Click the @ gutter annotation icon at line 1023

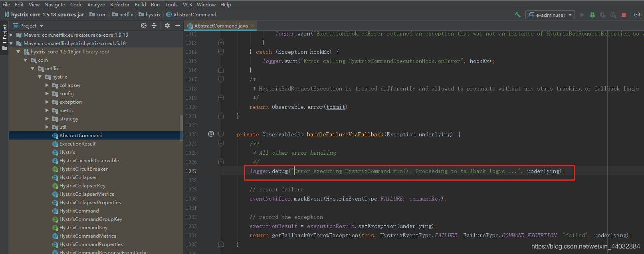(211, 134)
